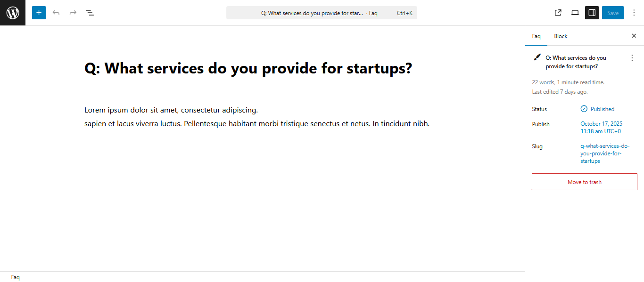Switch to the Block sidebar tab
644x282 pixels.
click(x=561, y=36)
